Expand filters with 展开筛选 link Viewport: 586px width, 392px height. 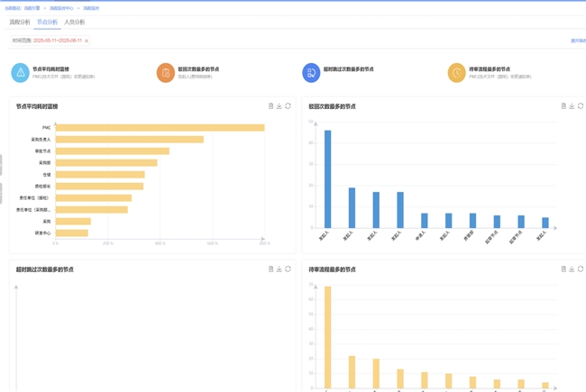[x=577, y=41]
